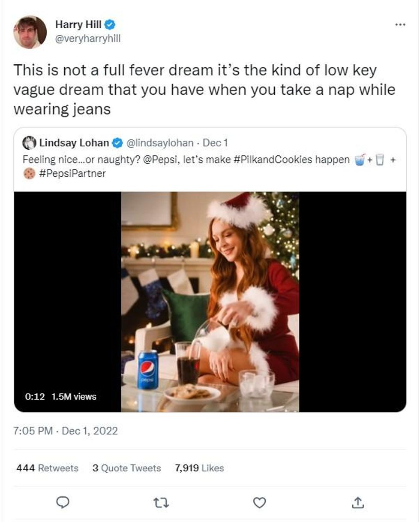The height and width of the screenshot is (522, 420).
Task: Click Lindsay Lohan's verified badge
Action: [117, 142]
